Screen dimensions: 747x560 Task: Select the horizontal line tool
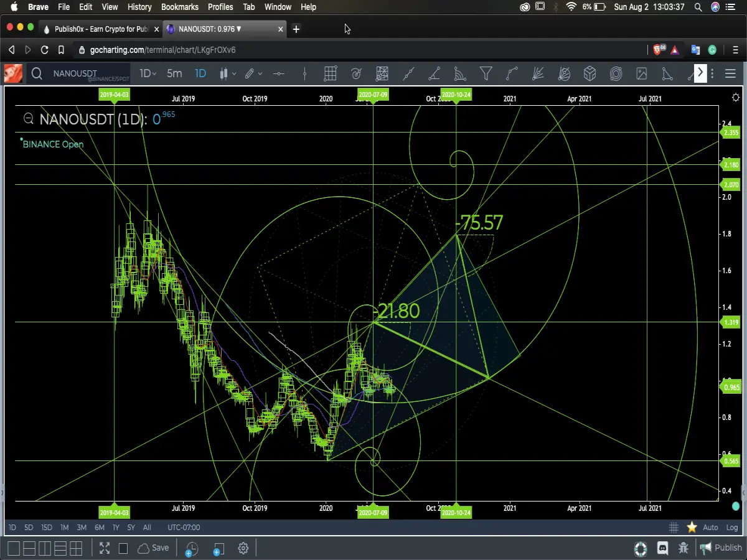(x=278, y=73)
